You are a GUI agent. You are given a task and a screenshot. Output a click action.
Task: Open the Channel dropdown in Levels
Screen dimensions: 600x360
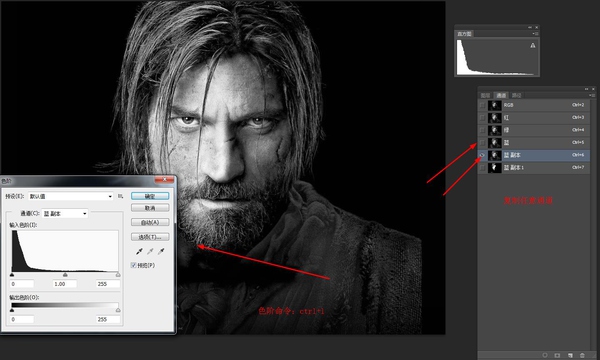click(x=65, y=213)
